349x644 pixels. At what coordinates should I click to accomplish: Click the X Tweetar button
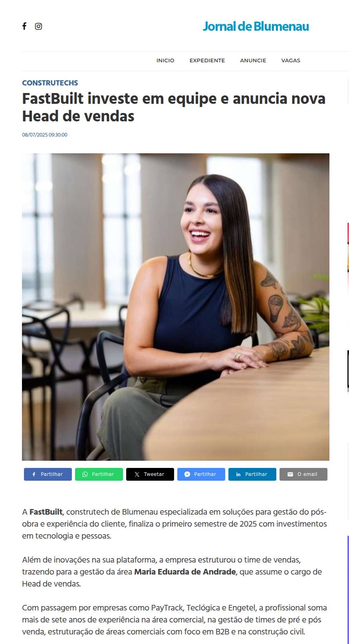(150, 474)
